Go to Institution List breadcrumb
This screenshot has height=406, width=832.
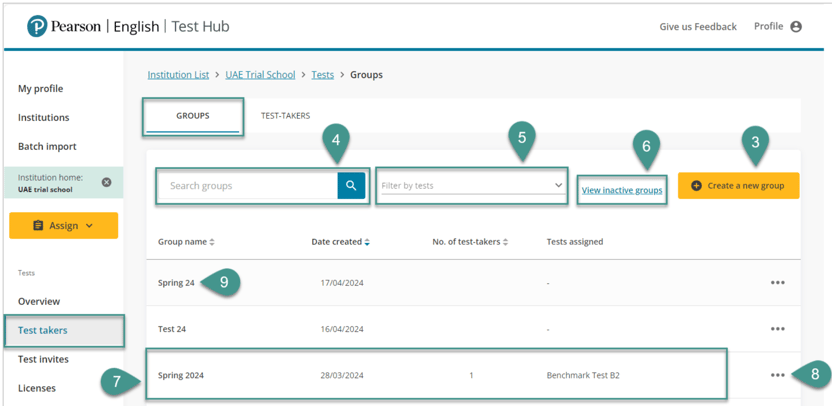(x=178, y=75)
